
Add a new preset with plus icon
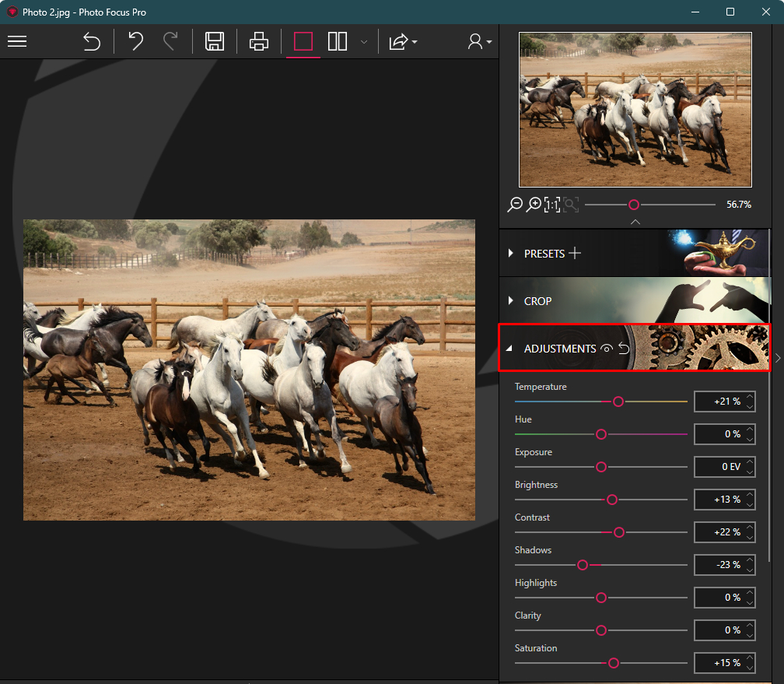click(x=575, y=253)
